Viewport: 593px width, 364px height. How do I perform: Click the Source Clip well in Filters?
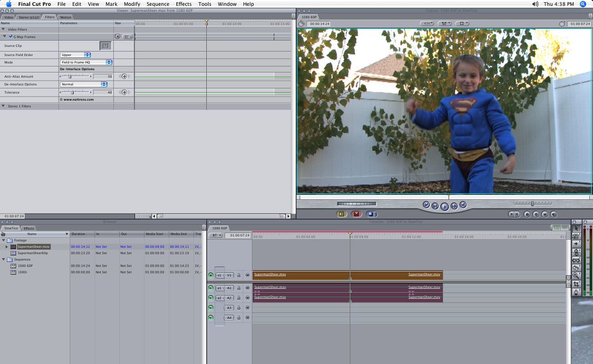[x=106, y=46]
